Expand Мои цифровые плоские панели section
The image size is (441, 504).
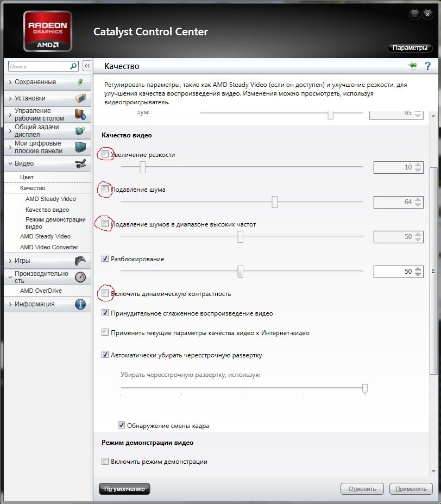[x=10, y=147]
